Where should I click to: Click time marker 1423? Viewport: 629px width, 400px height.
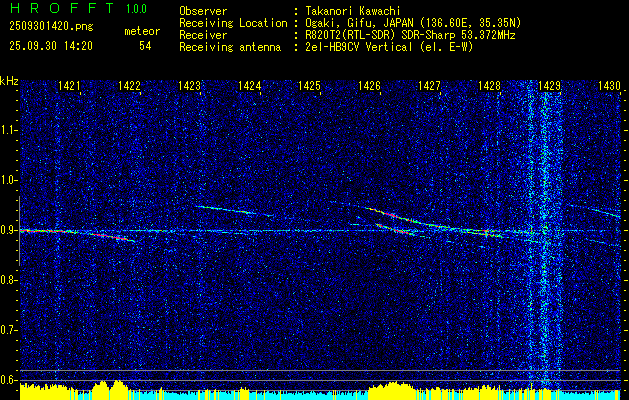pos(190,85)
